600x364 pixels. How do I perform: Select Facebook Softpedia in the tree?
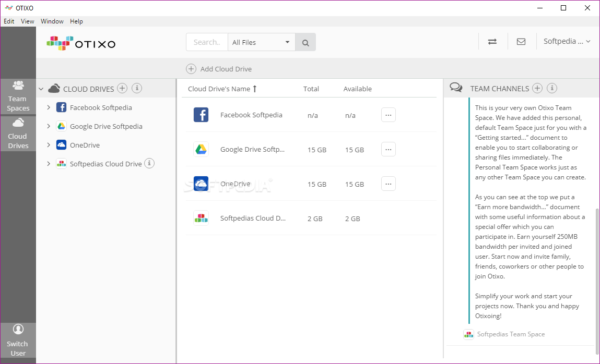[x=101, y=108]
